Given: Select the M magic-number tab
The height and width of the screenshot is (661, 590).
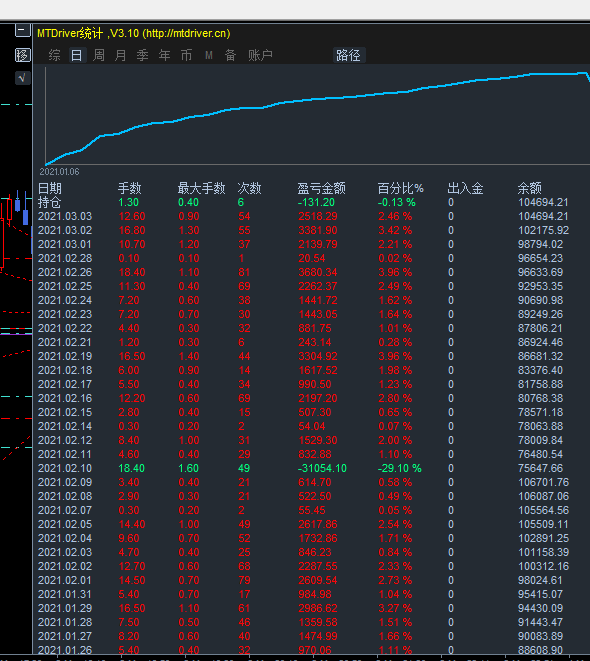Looking at the screenshot, I should (209, 55).
